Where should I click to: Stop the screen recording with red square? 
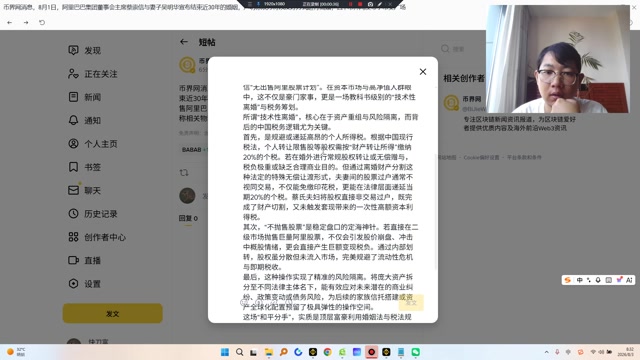coord(360,4)
